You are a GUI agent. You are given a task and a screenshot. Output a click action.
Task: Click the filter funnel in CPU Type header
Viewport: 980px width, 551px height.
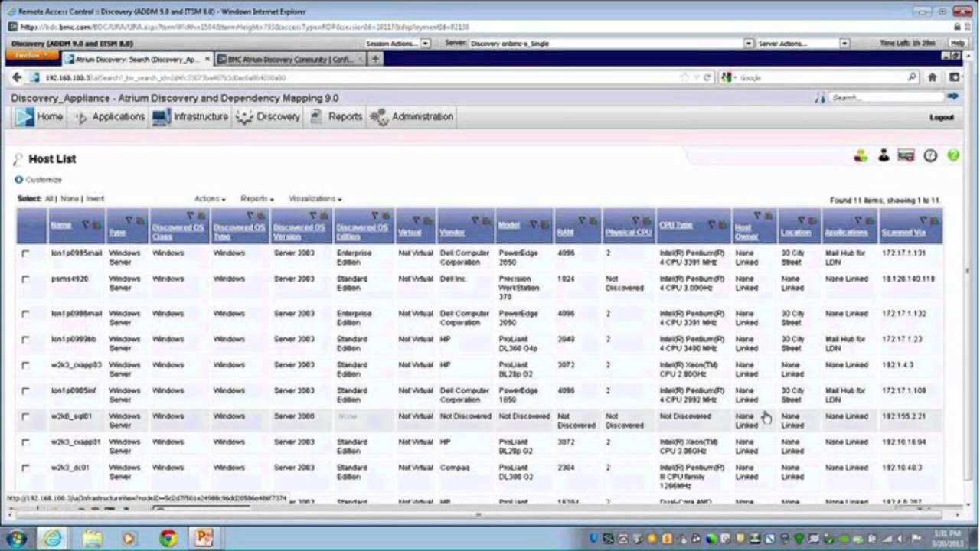[x=711, y=225]
